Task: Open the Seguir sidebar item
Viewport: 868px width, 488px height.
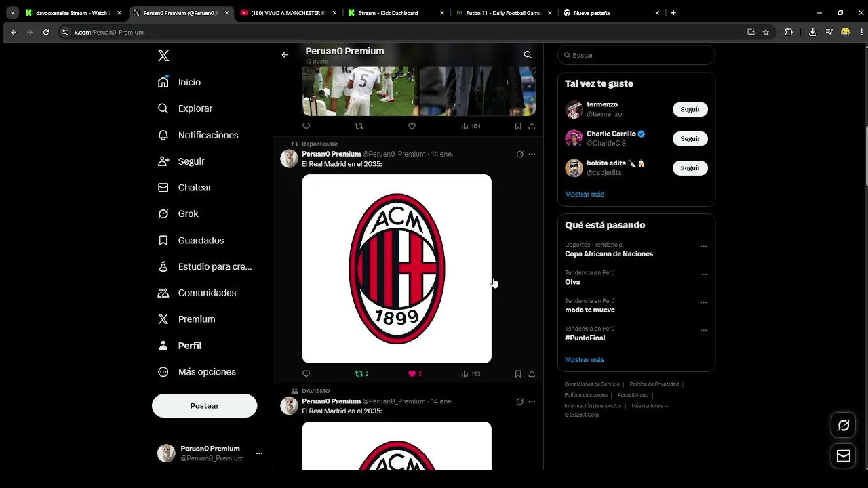Action: tap(180, 161)
